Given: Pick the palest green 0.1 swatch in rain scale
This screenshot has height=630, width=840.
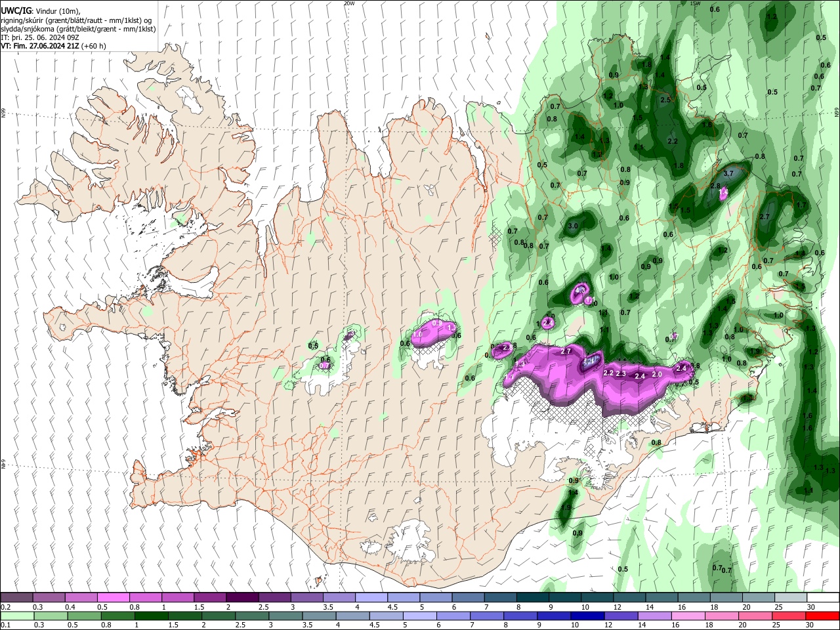Looking at the screenshot, I should click(17, 616).
